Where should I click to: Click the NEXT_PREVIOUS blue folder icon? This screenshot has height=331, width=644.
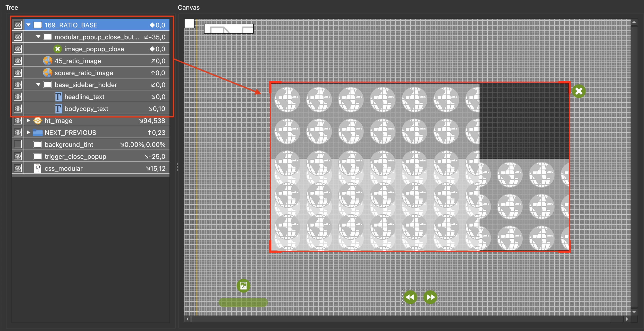(38, 133)
